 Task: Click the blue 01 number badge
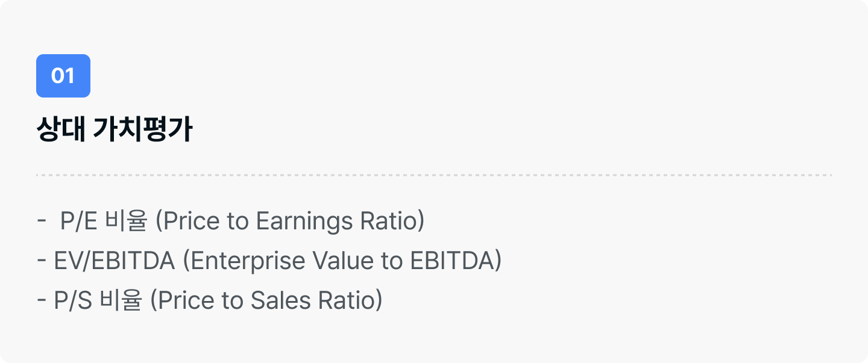pos(63,76)
